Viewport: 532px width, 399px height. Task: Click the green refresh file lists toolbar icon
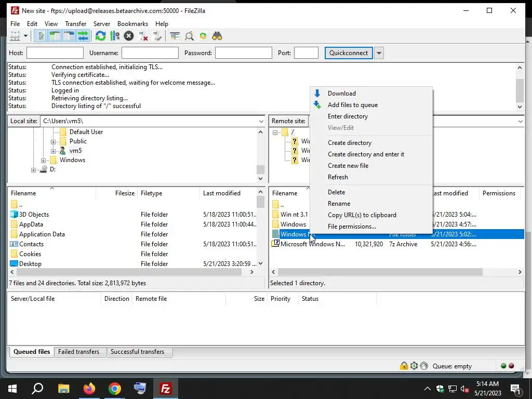[100, 36]
